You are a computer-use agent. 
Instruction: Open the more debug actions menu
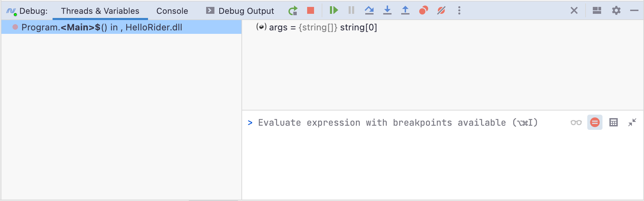click(x=459, y=10)
